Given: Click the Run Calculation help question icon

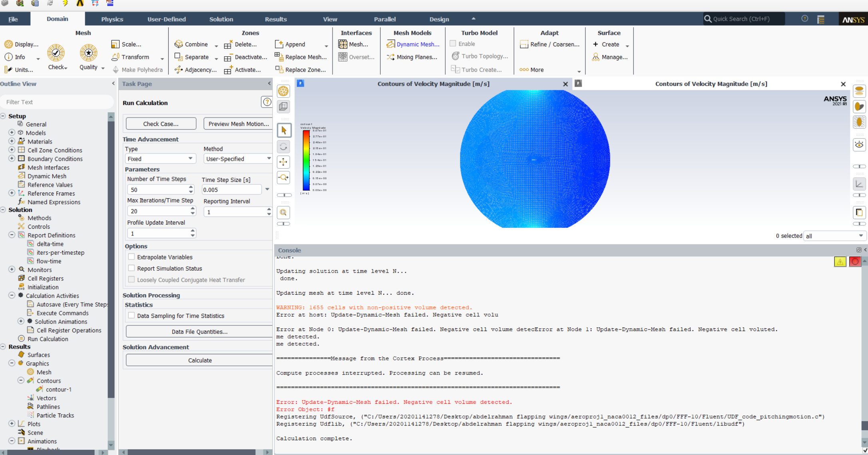Looking at the screenshot, I should (x=267, y=102).
